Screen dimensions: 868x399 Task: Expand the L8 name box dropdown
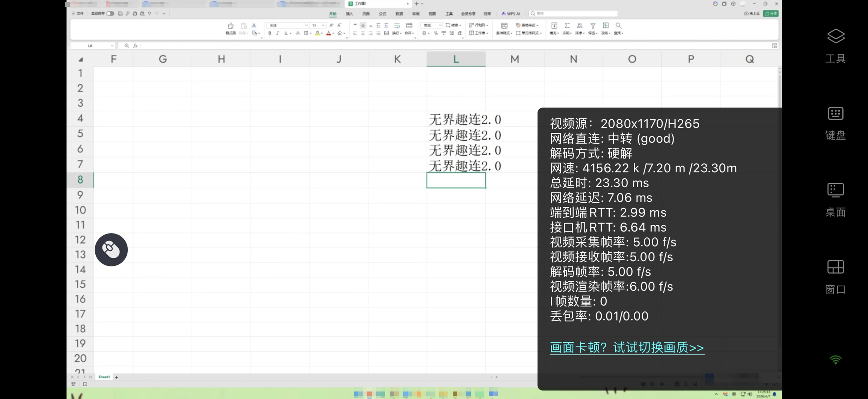(112, 46)
